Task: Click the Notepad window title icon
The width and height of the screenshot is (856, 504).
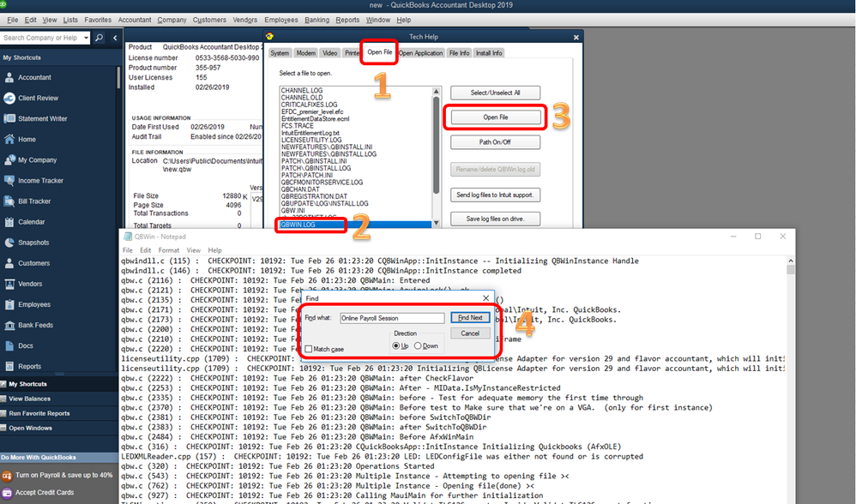Action: coord(128,237)
